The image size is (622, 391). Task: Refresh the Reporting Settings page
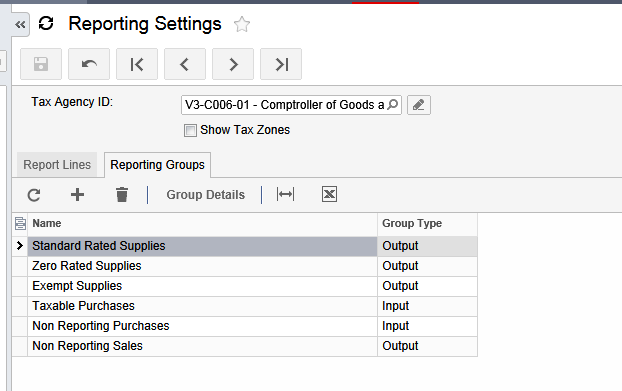46,23
